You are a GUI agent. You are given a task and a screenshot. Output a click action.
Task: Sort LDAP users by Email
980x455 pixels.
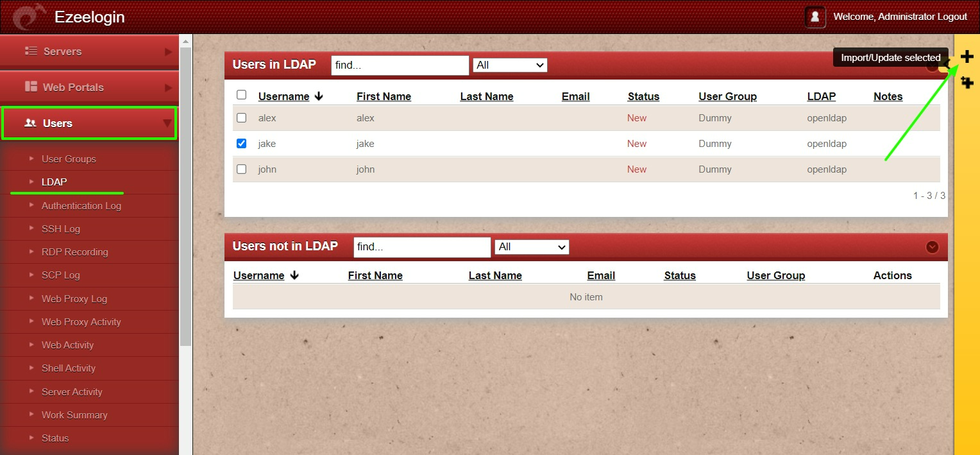pos(575,96)
